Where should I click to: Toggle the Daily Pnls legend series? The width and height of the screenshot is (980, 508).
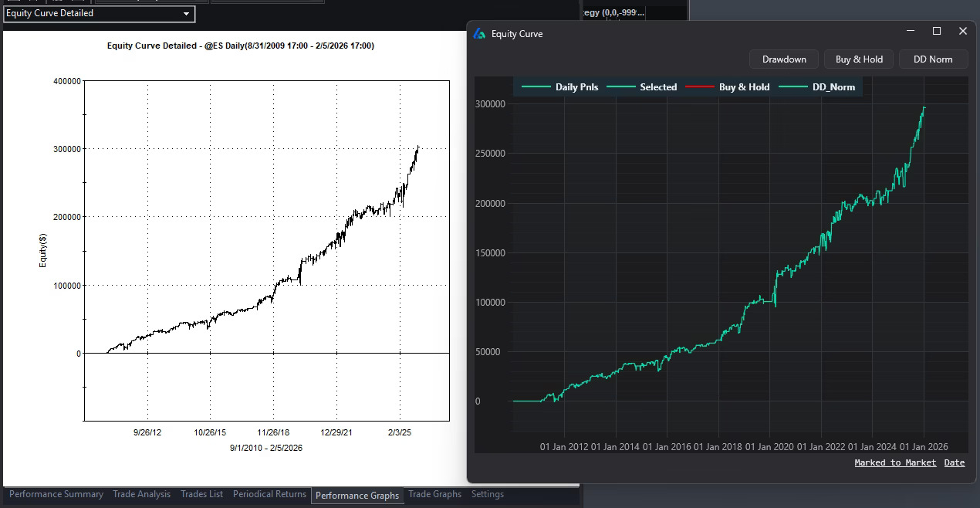tap(560, 87)
